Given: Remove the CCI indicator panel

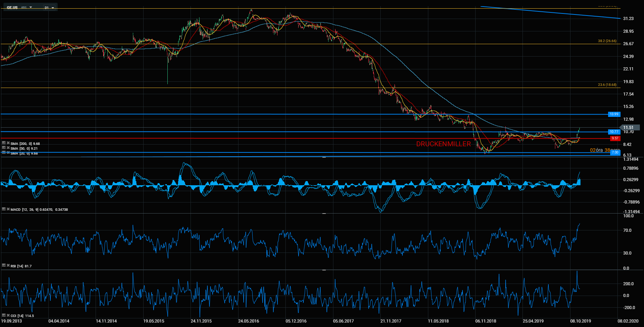Looking at the screenshot, I should pyautogui.click(x=8, y=315).
